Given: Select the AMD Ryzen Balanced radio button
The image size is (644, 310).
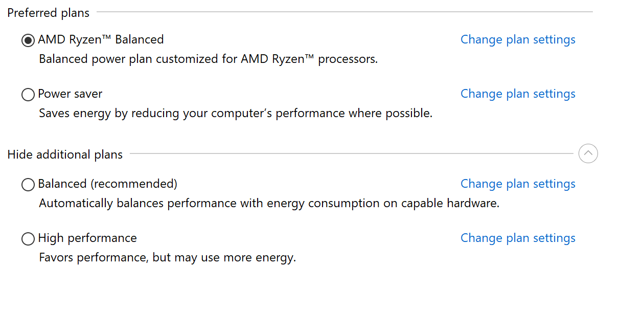Looking at the screenshot, I should point(28,40).
